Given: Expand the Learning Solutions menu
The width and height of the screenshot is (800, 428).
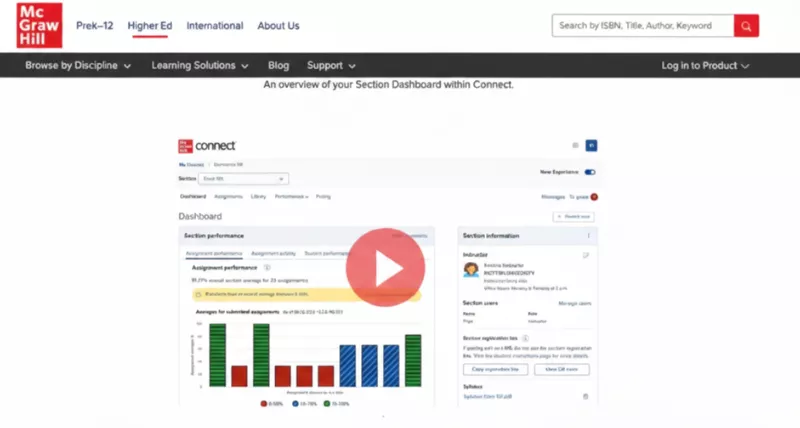Looking at the screenshot, I should tap(200, 65).
